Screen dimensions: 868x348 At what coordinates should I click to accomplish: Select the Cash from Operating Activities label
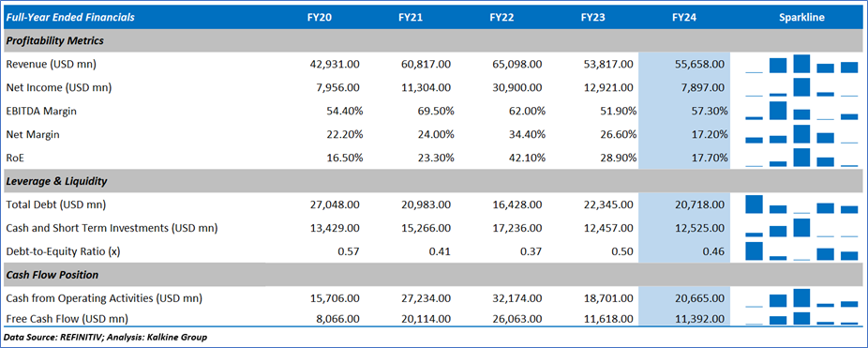pyautogui.click(x=104, y=298)
